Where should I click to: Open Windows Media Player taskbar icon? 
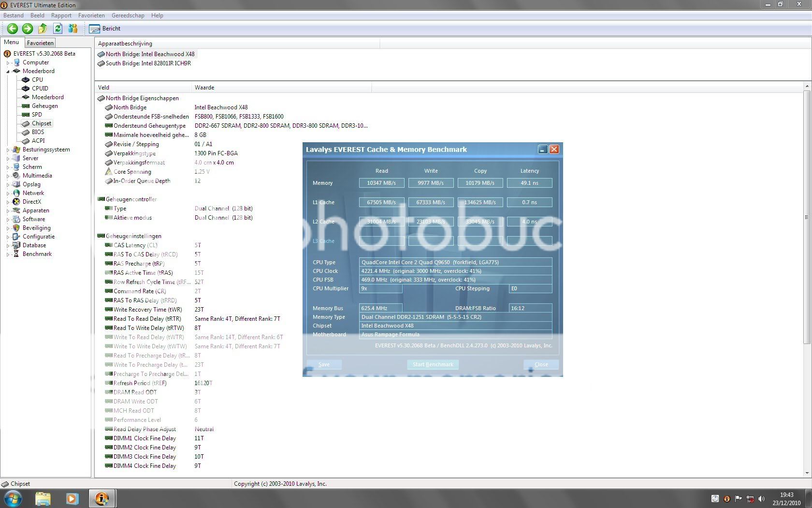click(72, 498)
